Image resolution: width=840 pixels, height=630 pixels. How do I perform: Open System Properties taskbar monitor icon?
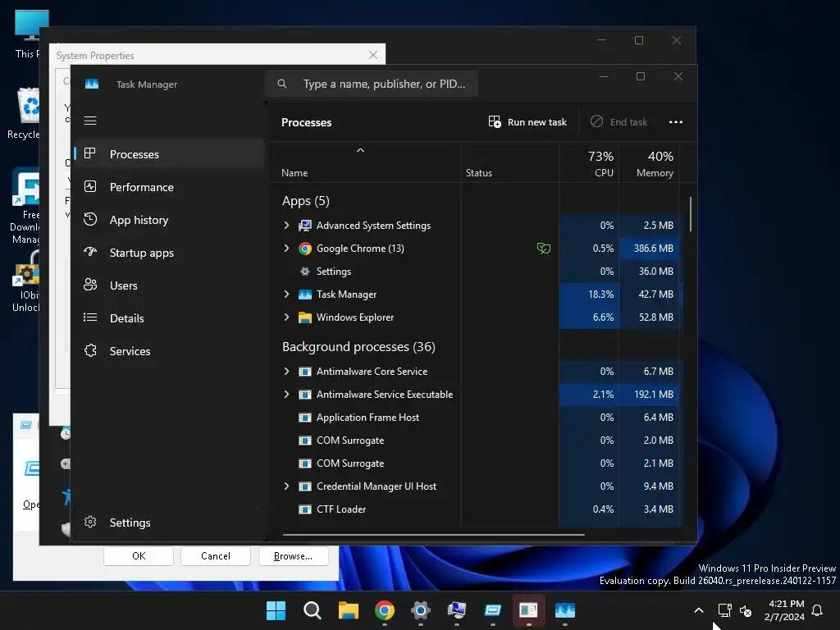tap(456, 610)
